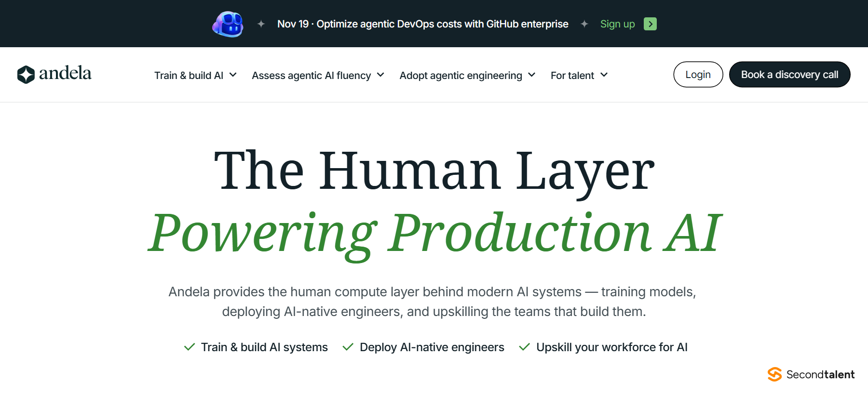Expand the Assess agentic AI fluency chevron

[380, 75]
